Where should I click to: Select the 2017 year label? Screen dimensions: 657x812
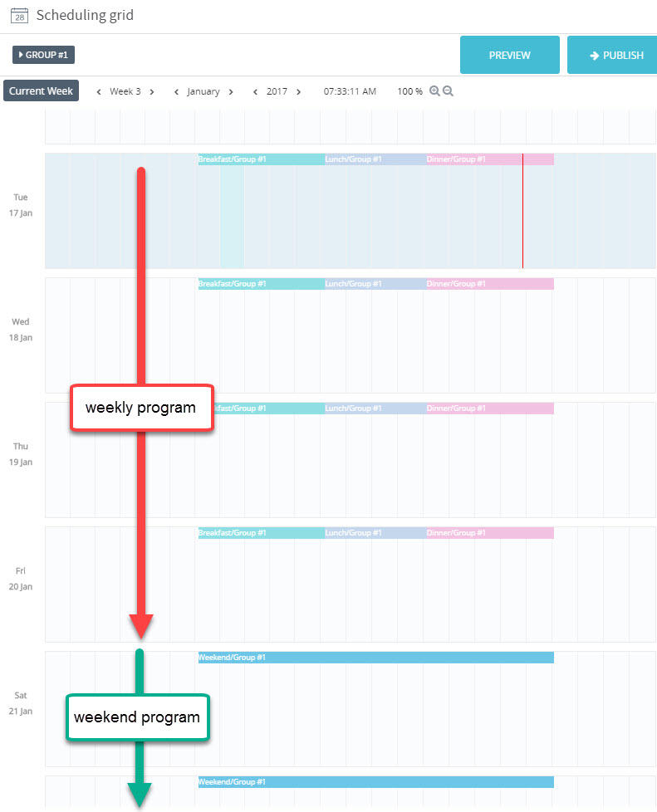click(x=277, y=91)
